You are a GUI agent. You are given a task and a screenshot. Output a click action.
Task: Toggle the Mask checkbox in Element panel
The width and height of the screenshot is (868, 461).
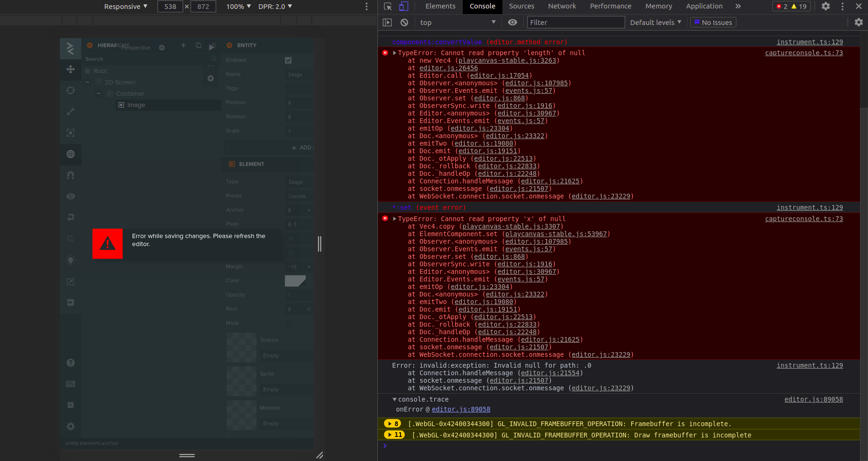click(288, 323)
